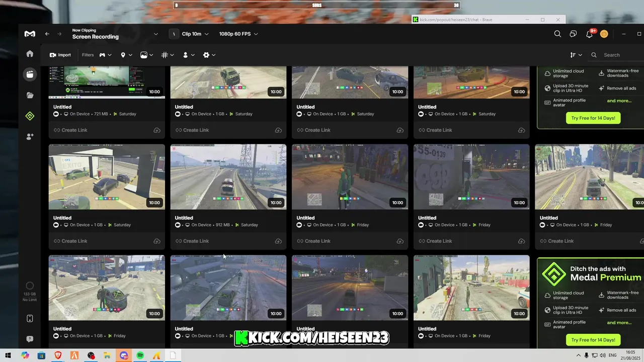Click the top bar search magnifier icon

click(557, 34)
